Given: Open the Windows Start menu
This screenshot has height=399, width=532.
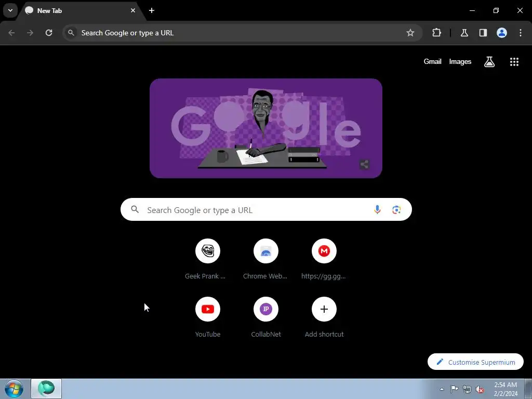Looking at the screenshot, I should click(x=14, y=389).
